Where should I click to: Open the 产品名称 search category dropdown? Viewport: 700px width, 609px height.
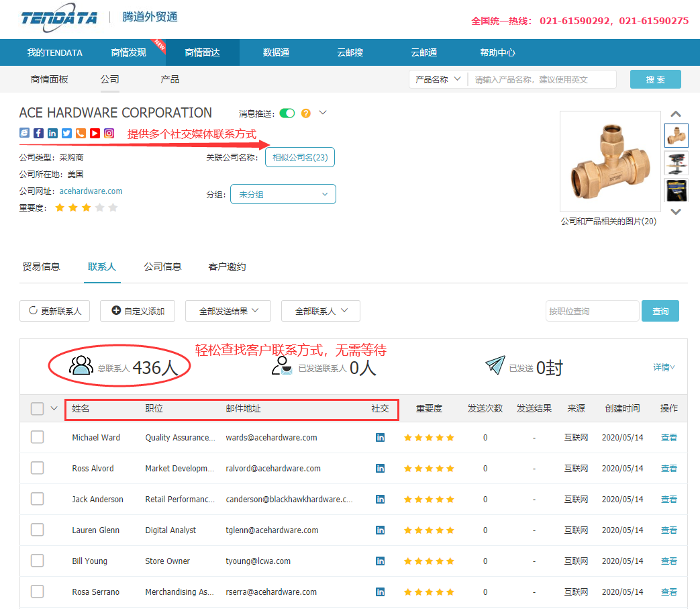pyautogui.click(x=437, y=79)
